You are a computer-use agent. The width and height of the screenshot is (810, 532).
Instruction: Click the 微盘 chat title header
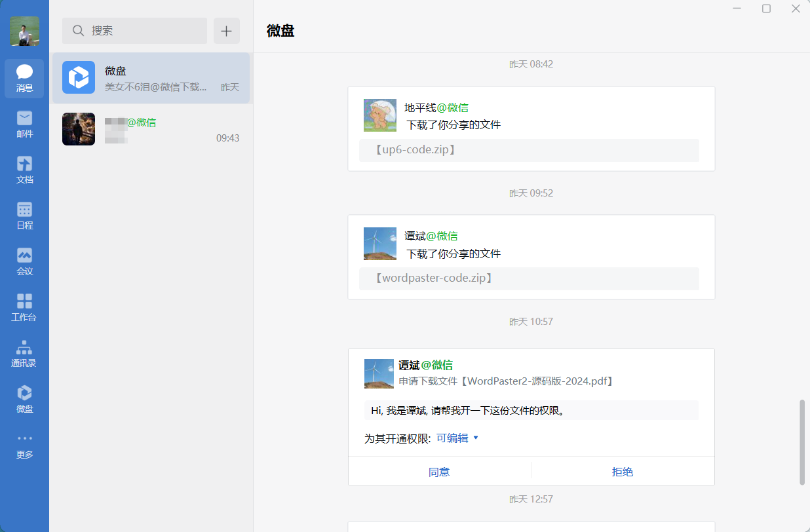280,31
